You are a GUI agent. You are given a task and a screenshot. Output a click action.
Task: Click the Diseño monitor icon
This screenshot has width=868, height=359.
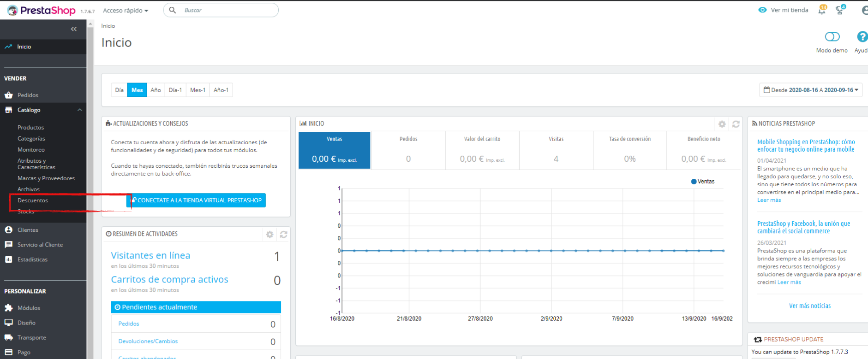(x=9, y=323)
